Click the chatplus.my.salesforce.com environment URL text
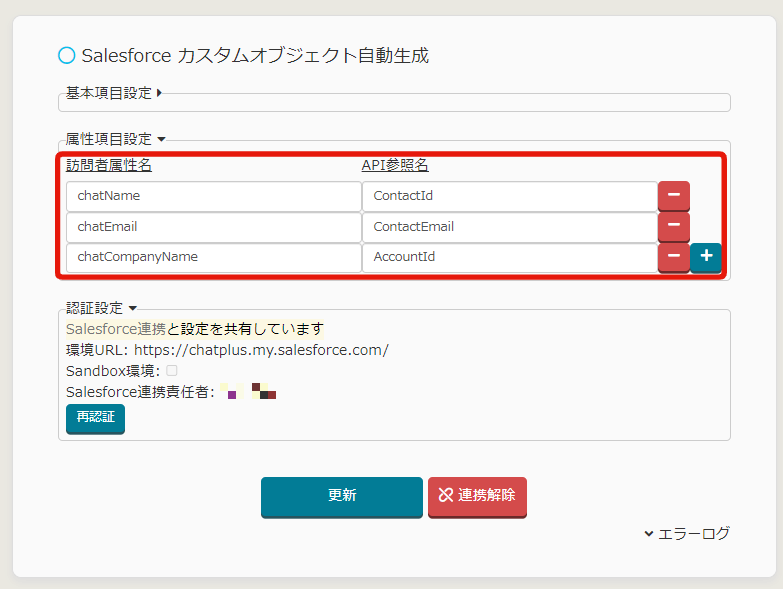This screenshot has height=589, width=783. (x=261, y=350)
